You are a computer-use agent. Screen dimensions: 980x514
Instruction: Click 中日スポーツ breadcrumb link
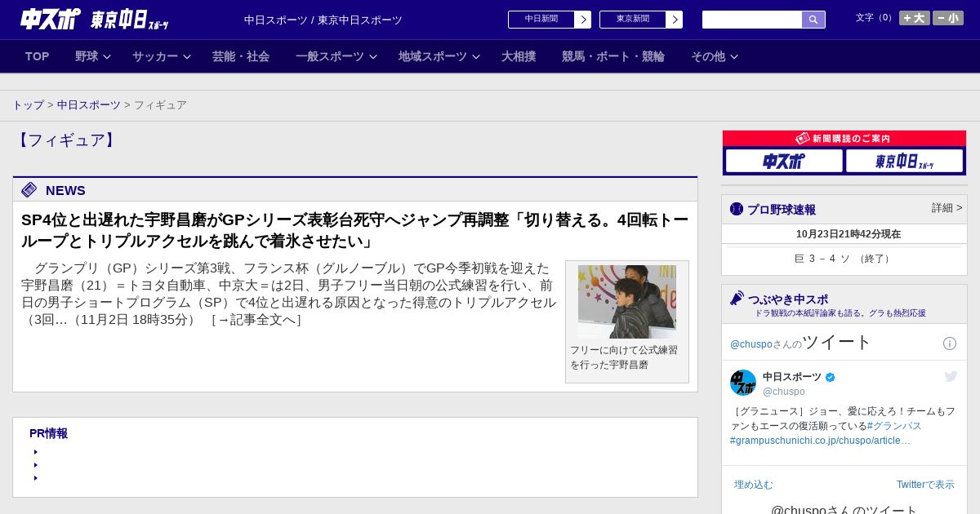coord(89,105)
